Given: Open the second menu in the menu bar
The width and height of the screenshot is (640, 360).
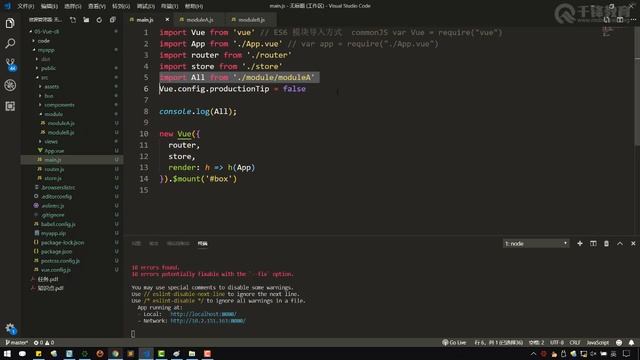Looking at the screenshot, I should pyautogui.click(x=49, y=6).
